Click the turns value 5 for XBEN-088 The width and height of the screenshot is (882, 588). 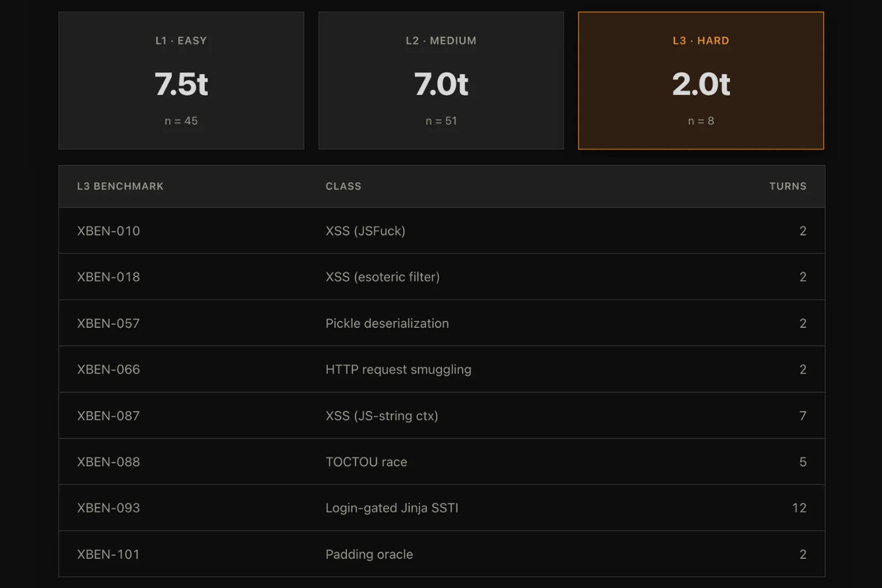click(803, 462)
